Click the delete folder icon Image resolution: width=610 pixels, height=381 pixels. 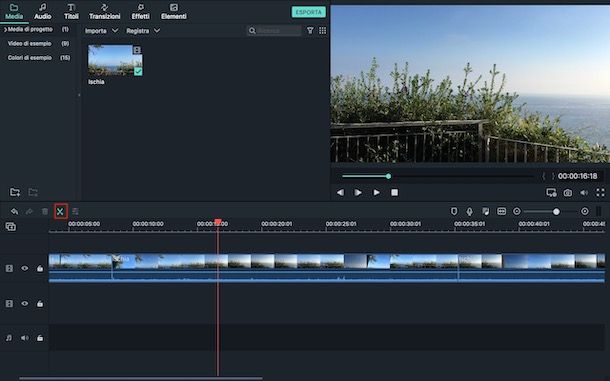33,192
